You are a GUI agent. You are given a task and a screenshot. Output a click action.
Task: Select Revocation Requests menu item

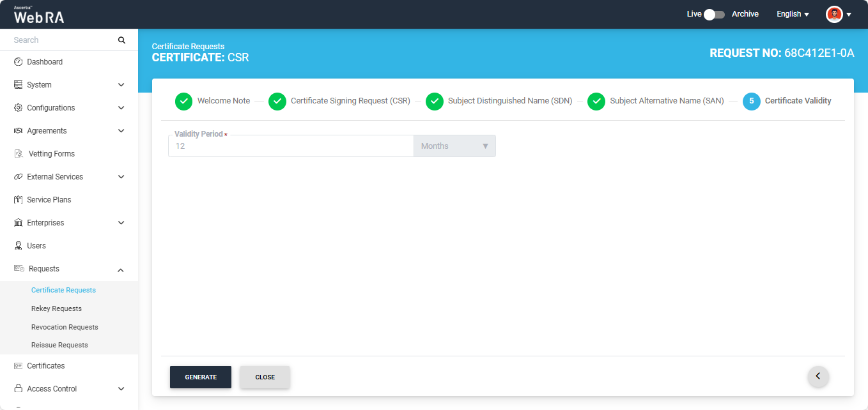coord(65,327)
